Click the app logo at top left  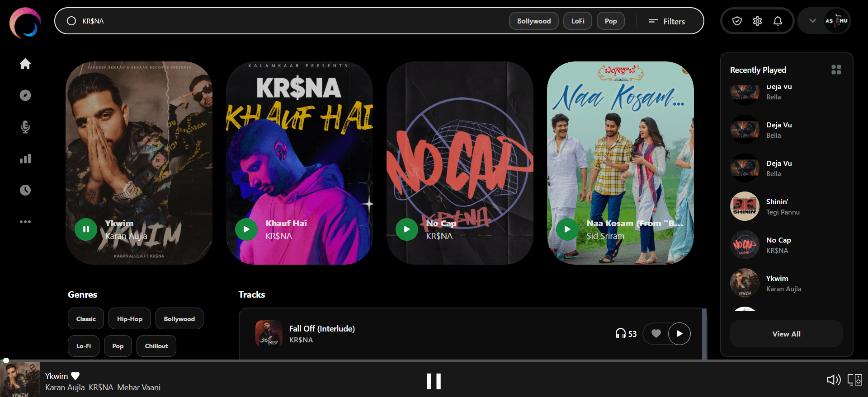point(25,23)
